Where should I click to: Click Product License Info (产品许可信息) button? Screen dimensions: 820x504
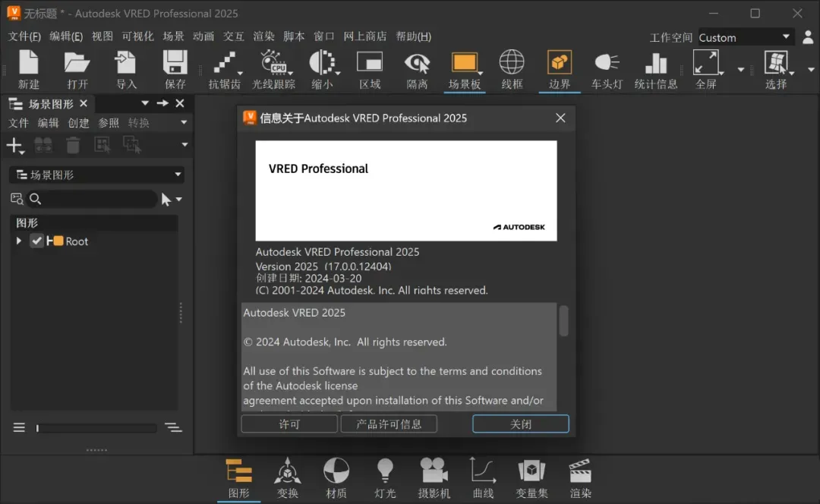coord(389,424)
